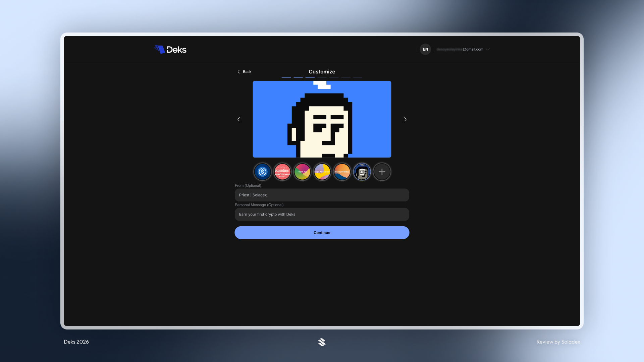Click the Deks logo in the header
Viewport: 644px width, 362px height.
(x=170, y=49)
